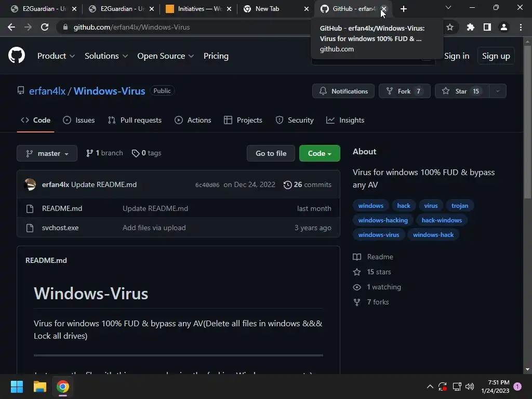Open star lists dropdown arrow

[498, 91]
